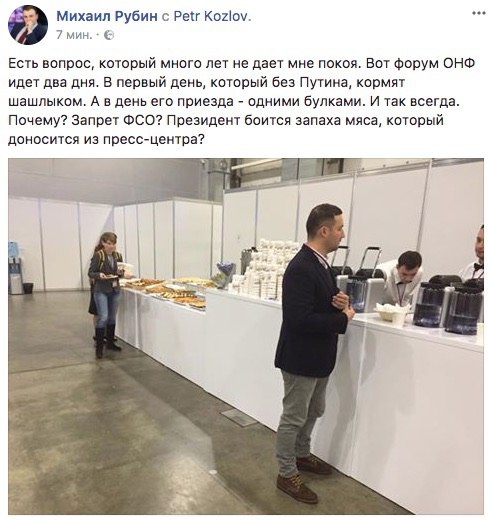Click the stacked white cups on counter

265,268
